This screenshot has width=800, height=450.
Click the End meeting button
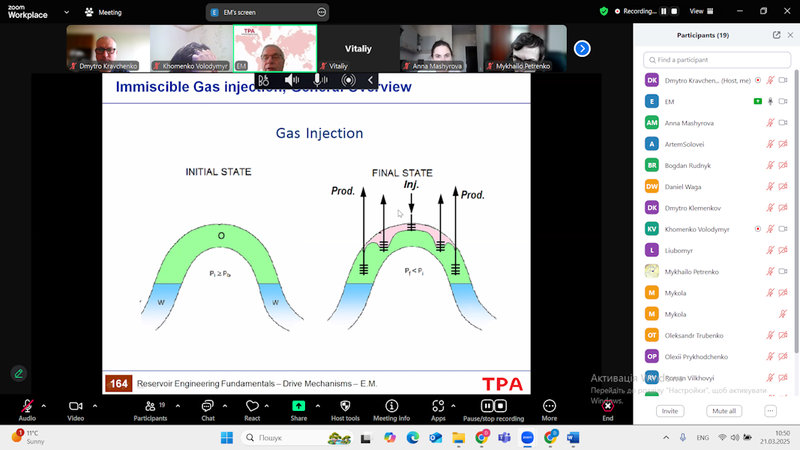pos(608,410)
